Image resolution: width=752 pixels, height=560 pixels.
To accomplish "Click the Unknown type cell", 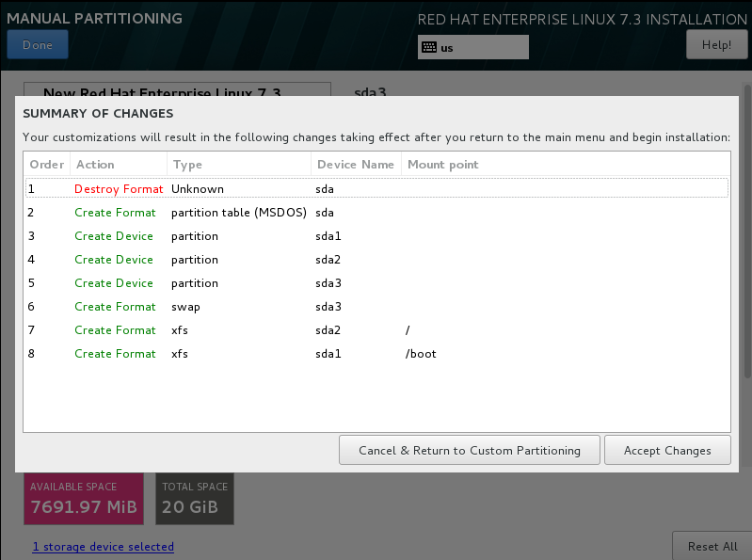I will (x=198, y=189).
